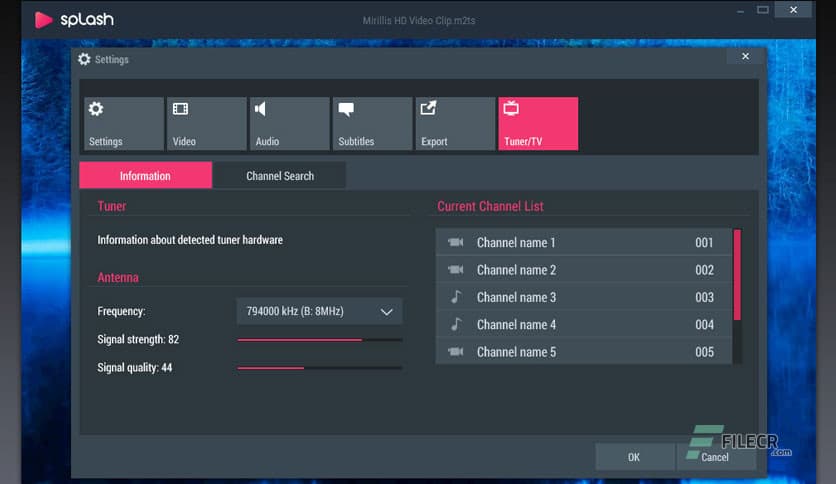Click the Signal strength bar
Screen dimensions: 836x484
(319, 340)
